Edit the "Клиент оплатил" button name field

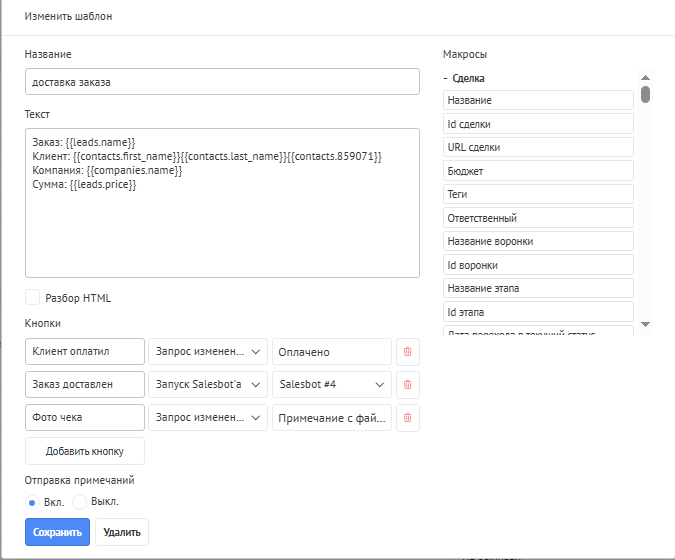tap(85, 352)
